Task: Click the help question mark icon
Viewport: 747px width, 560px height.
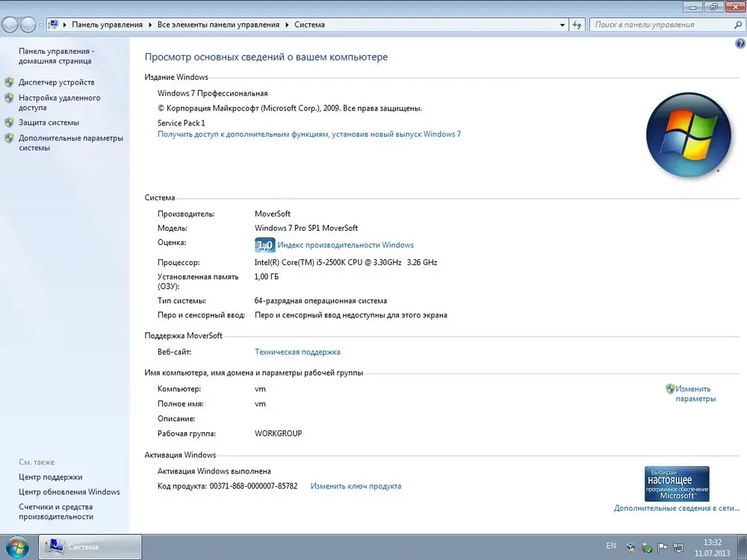Action: [740, 44]
